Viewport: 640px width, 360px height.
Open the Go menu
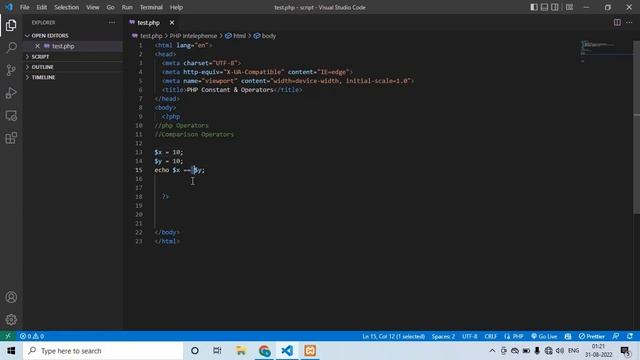[110, 7]
